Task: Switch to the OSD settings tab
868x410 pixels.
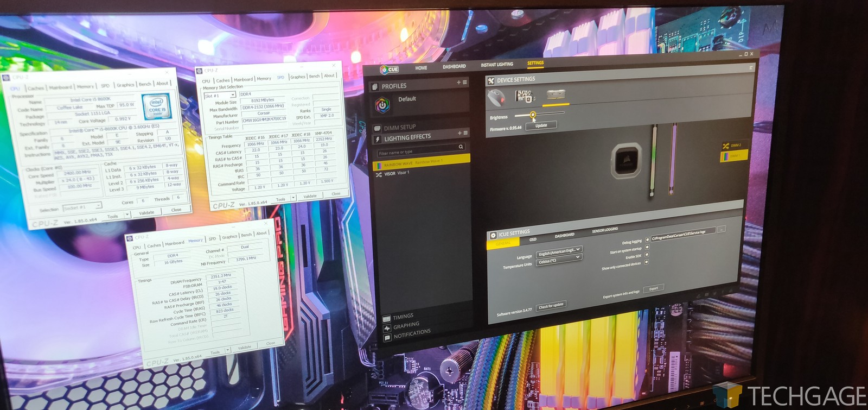Action: tap(533, 239)
